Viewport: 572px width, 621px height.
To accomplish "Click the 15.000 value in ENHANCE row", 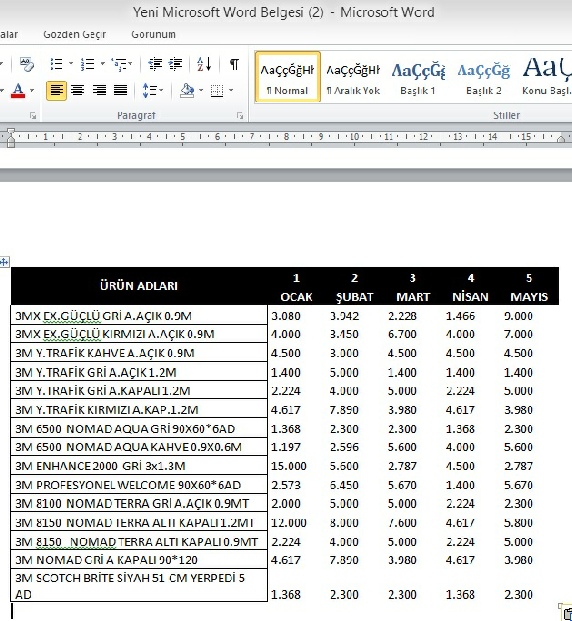I will coord(289,466).
